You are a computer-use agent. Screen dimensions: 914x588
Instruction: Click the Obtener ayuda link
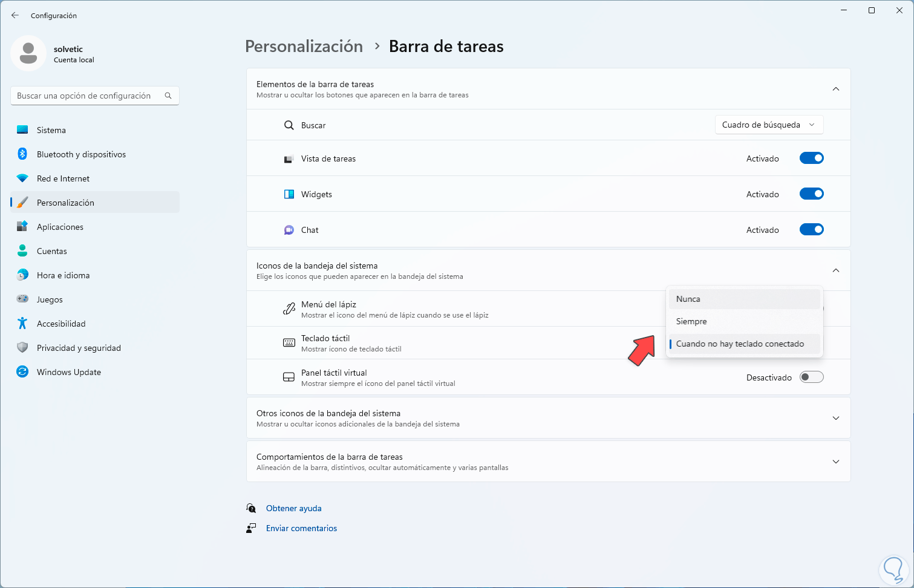click(x=293, y=508)
